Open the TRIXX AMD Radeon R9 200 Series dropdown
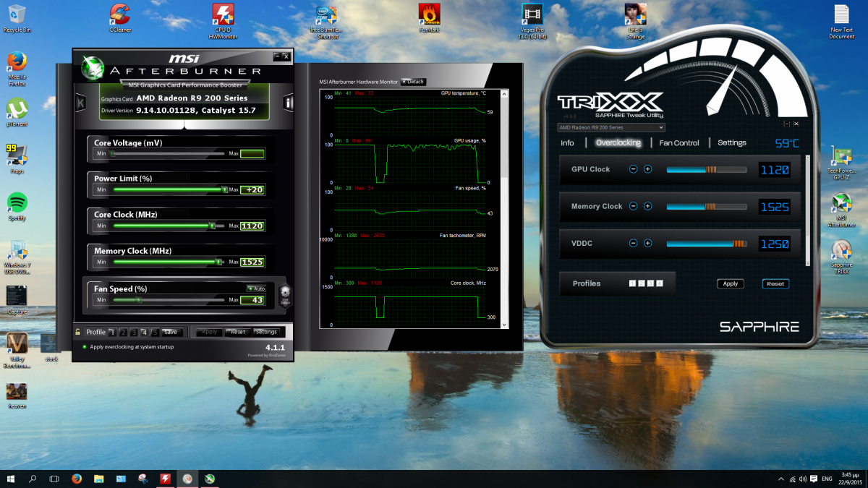Viewport: 868px width, 488px height. point(611,127)
